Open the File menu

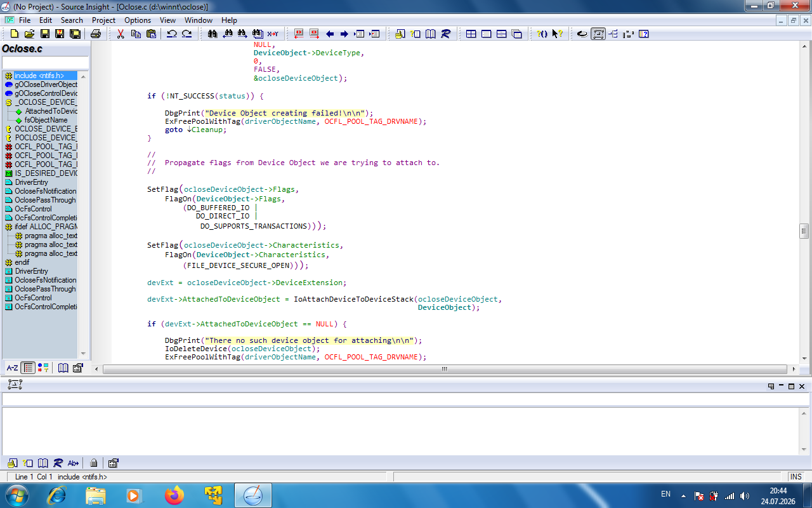pyautogui.click(x=25, y=20)
